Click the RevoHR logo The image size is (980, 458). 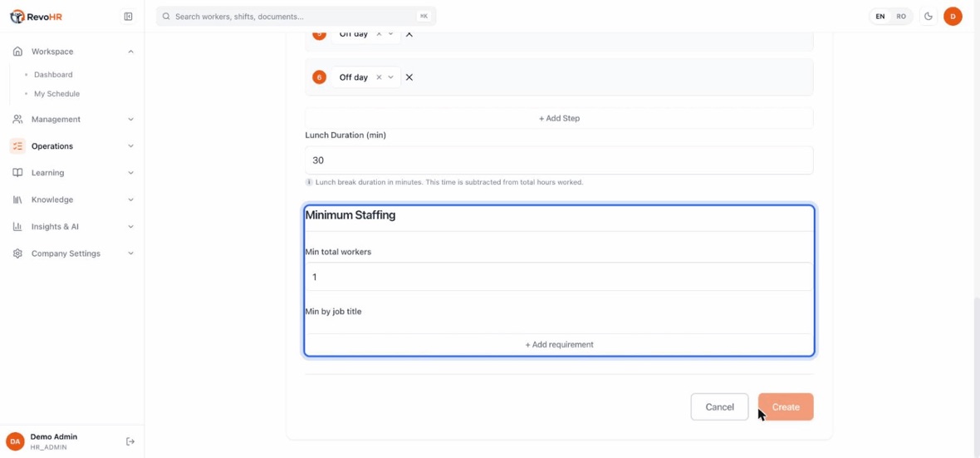[37, 17]
